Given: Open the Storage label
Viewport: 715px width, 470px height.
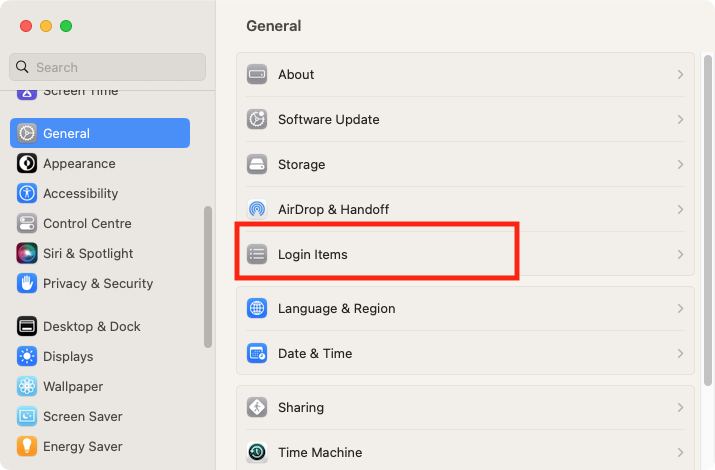Looking at the screenshot, I should 301,165.
